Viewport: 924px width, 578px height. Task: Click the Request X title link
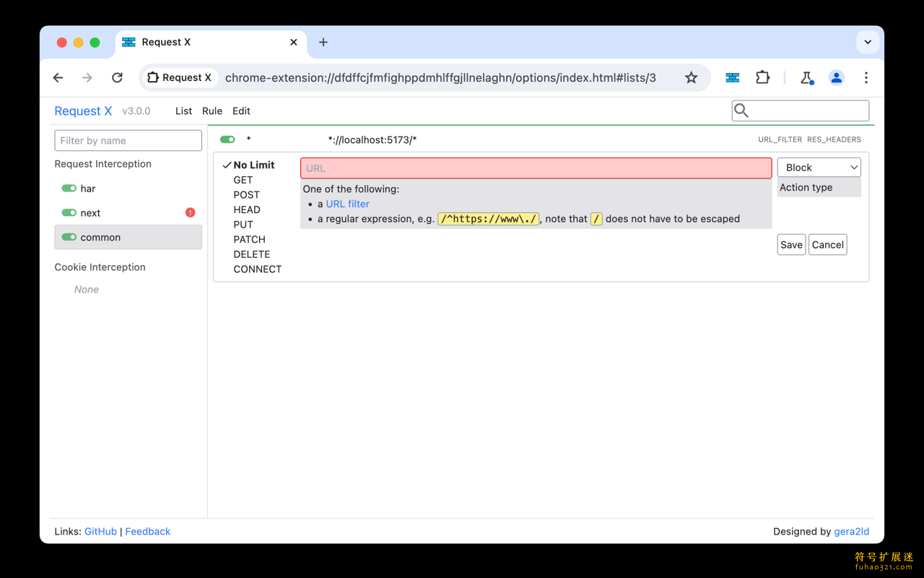point(84,111)
